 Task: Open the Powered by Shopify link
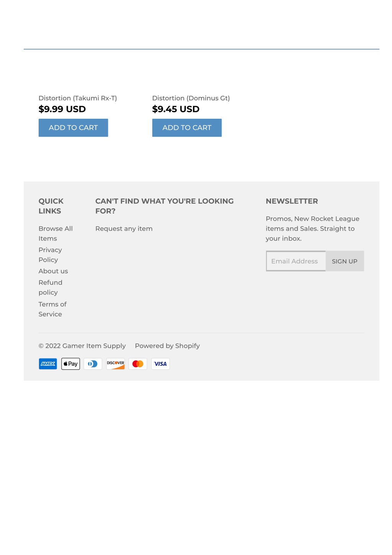pyautogui.click(x=167, y=346)
